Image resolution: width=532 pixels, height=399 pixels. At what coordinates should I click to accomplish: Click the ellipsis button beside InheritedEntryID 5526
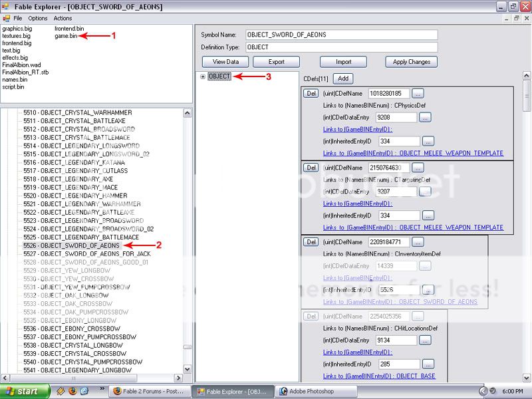[428, 290]
